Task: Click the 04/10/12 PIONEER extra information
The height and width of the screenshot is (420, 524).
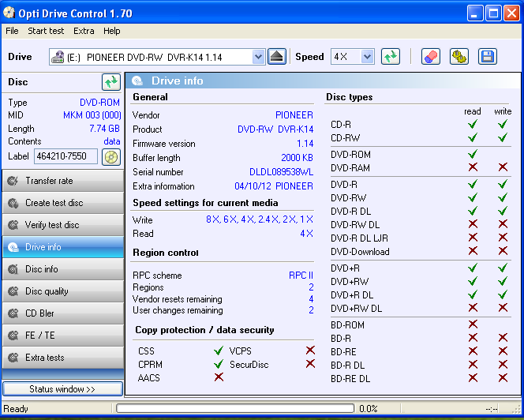Action: tap(274, 186)
